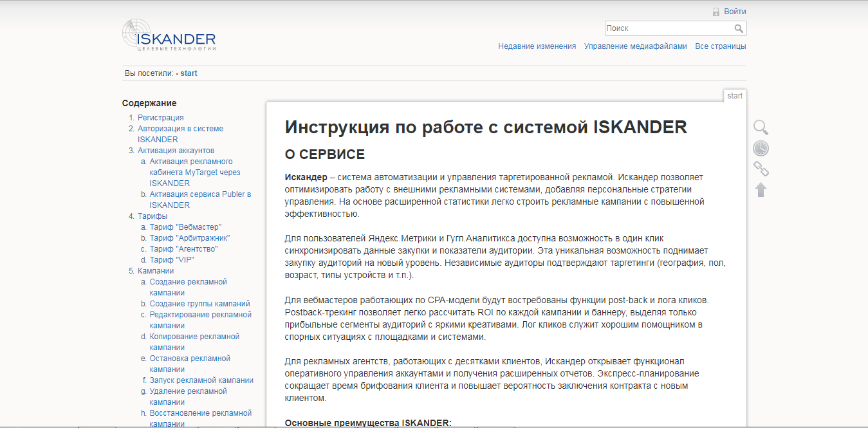
Task: Select the page source magnifier icon on the right sidebar
Action: pos(761,127)
